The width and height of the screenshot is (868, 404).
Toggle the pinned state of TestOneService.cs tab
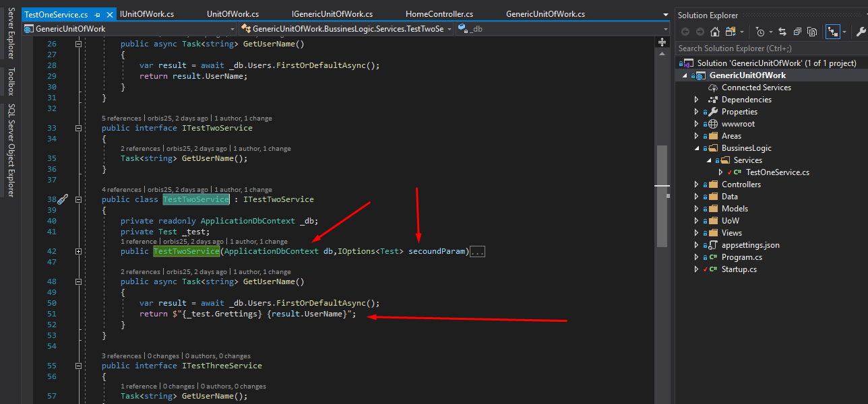pyautogui.click(x=97, y=13)
